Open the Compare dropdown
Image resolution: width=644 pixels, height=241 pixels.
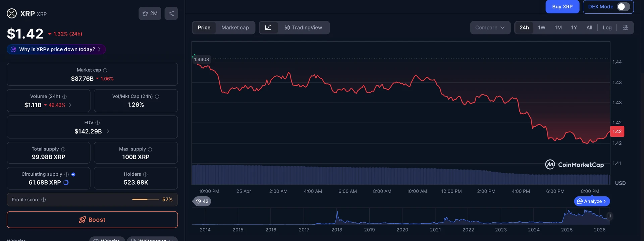click(490, 27)
